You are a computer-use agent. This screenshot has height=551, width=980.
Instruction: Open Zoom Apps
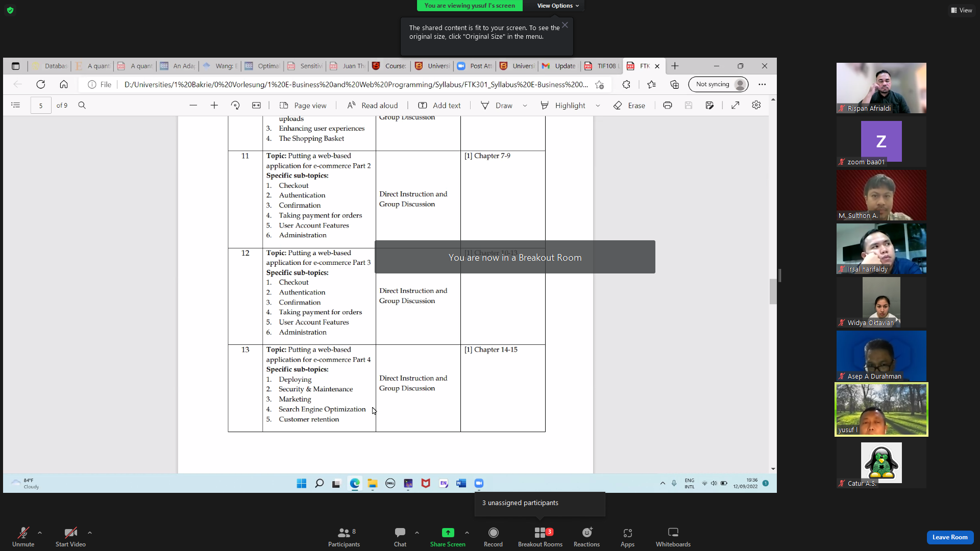627,536
